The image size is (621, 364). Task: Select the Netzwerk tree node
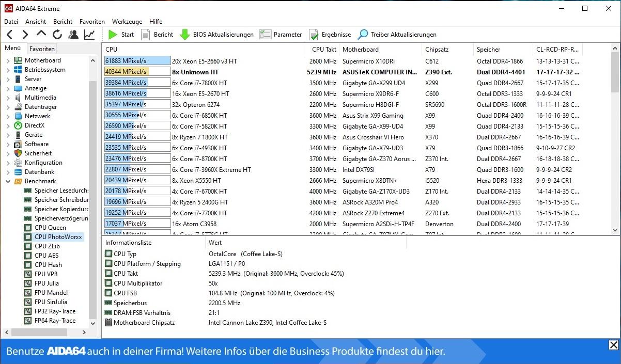[37, 116]
